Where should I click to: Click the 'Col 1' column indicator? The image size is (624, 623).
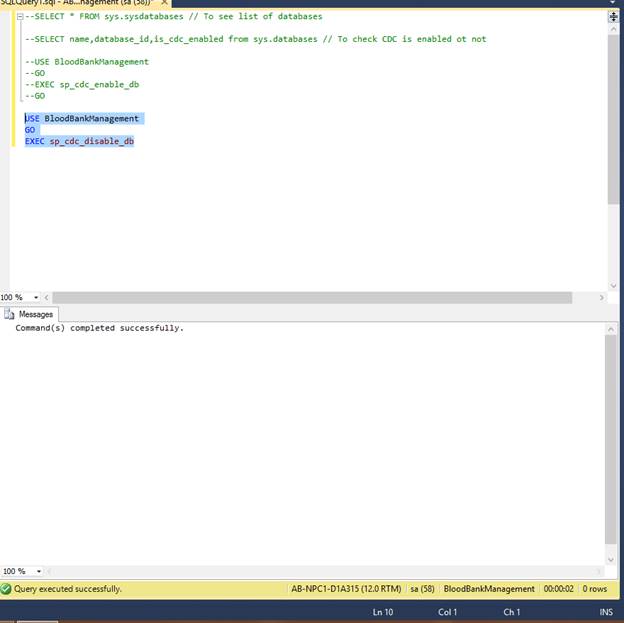tap(447, 612)
